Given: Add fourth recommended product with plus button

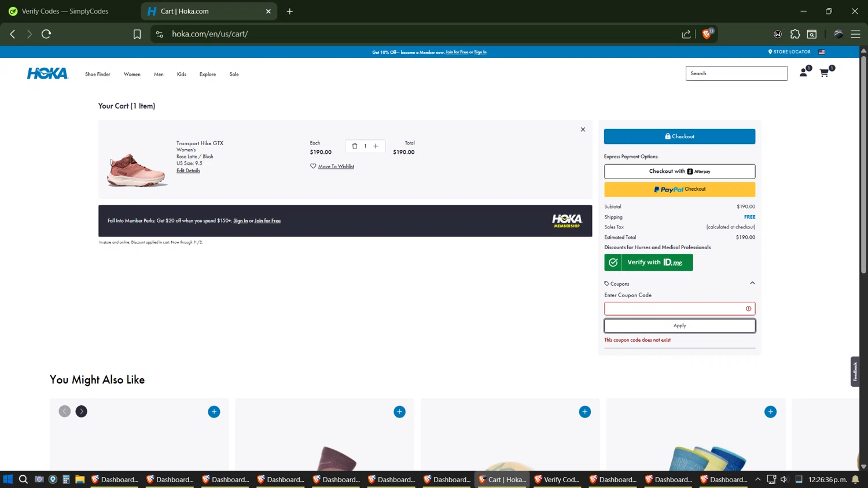Looking at the screenshot, I should [x=771, y=412].
